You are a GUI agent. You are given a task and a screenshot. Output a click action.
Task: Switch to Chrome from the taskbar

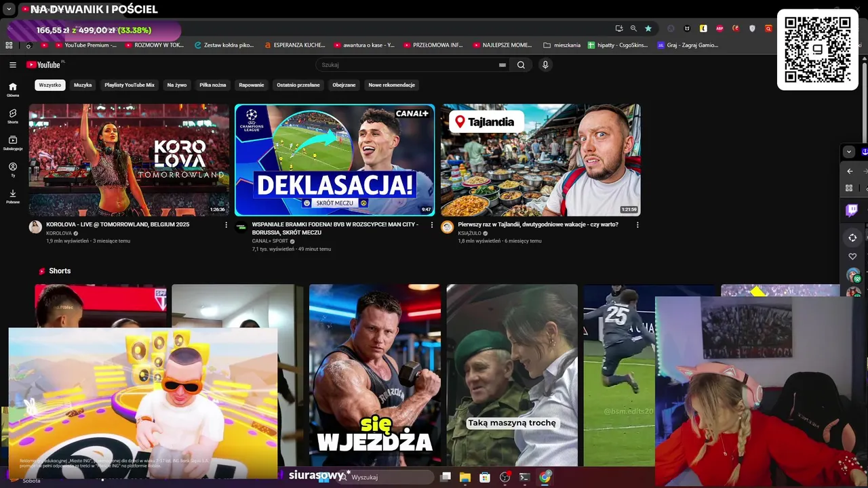pos(545,477)
